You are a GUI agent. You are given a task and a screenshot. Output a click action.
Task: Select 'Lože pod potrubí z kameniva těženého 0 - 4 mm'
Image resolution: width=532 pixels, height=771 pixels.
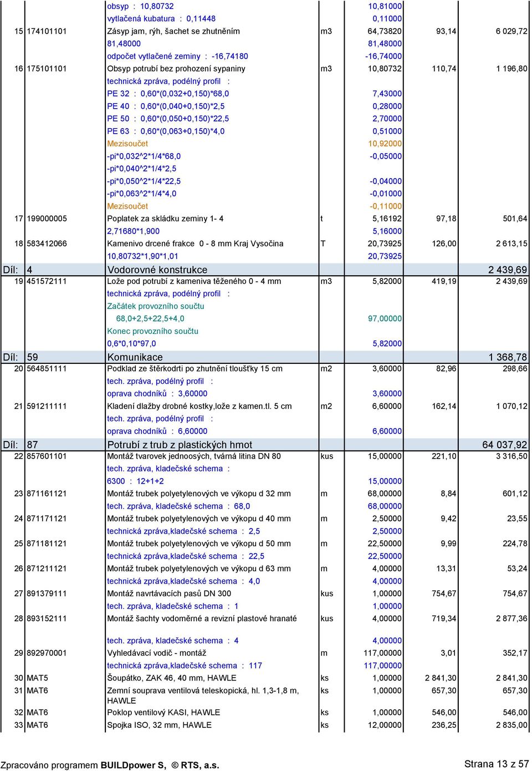click(x=194, y=281)
